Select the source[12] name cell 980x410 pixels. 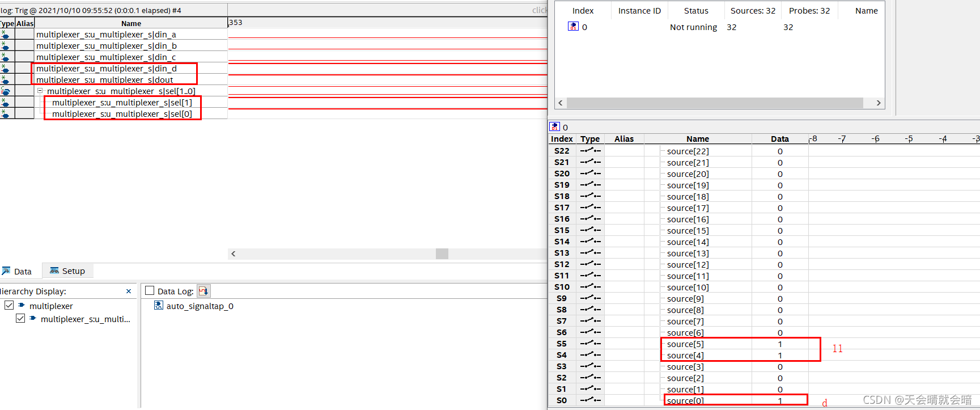coord(698,265)
